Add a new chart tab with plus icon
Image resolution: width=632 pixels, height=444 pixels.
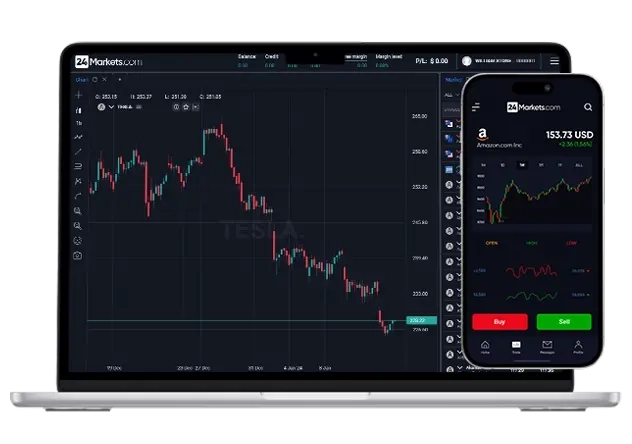pyautogui.click(x=120, y=80)
